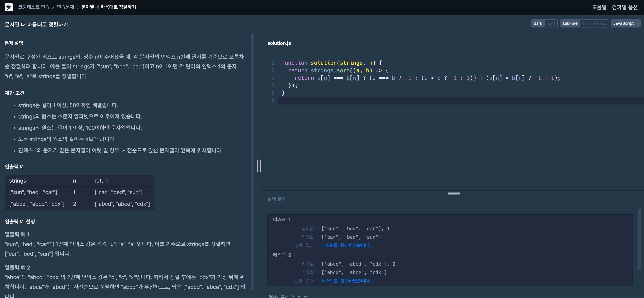The image size is (644, 298).
Task: Click the solution.js file tab
Action: [279, 43]
